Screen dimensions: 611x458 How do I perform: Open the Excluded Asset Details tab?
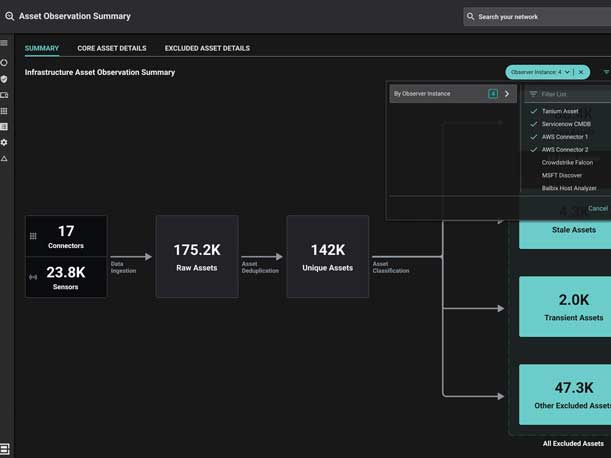(207, 48)
